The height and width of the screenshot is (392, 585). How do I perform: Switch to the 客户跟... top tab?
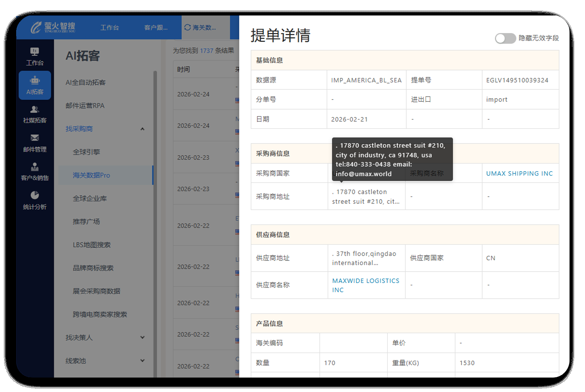coord(156,28)
